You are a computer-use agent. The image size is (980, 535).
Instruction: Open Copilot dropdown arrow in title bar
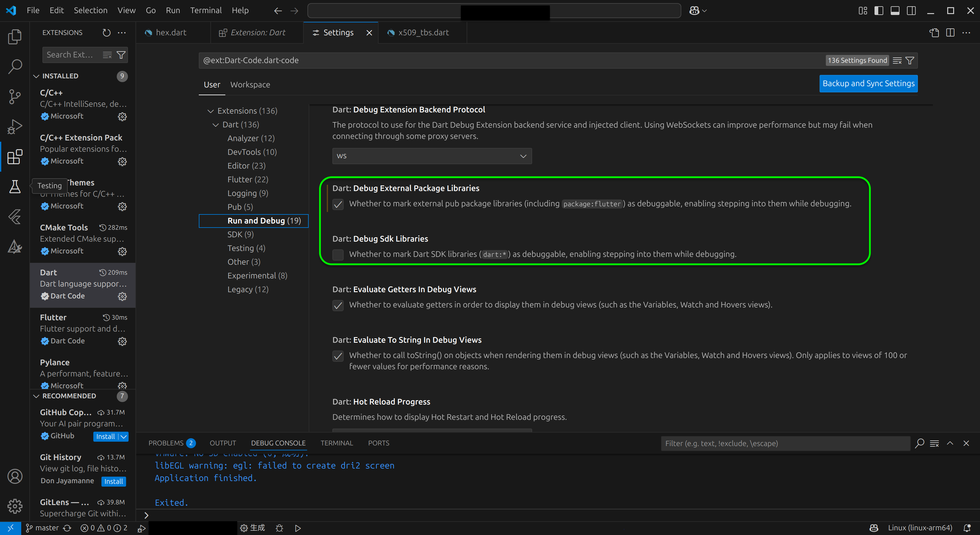tap(704, 11)
